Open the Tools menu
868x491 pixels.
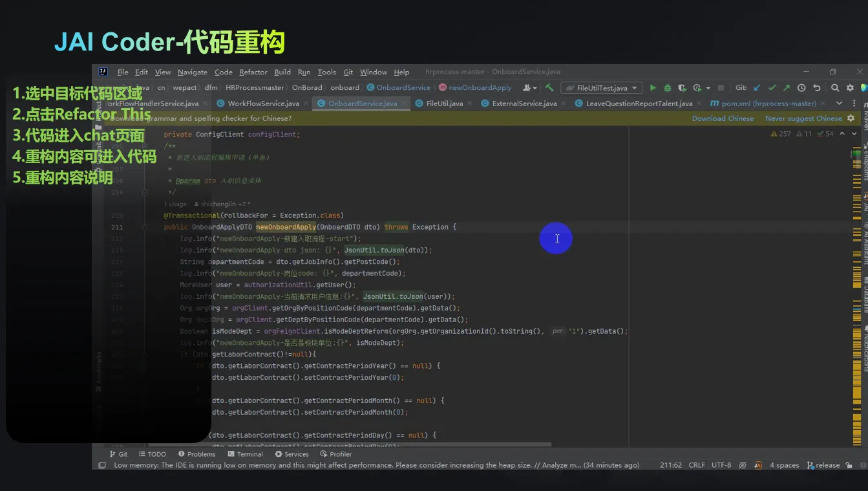click(327, 72)
